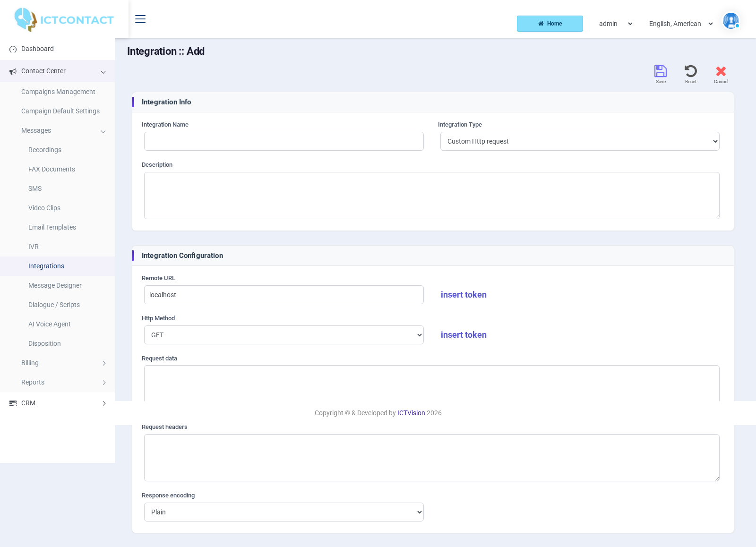The width and height of the screenshot is (756, 547).
Task: Select Integrations sidebar item
Action: (x=57, y=266)
